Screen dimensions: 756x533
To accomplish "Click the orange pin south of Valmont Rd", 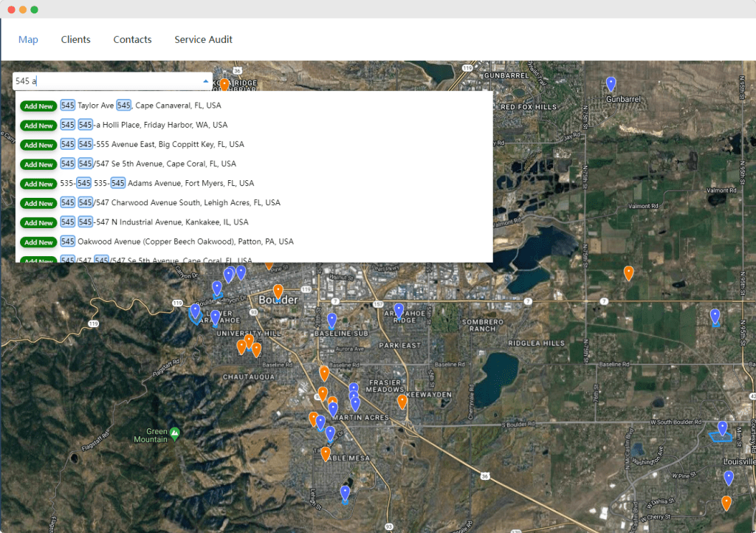I will pyautogui.click(x=629, y=273).
